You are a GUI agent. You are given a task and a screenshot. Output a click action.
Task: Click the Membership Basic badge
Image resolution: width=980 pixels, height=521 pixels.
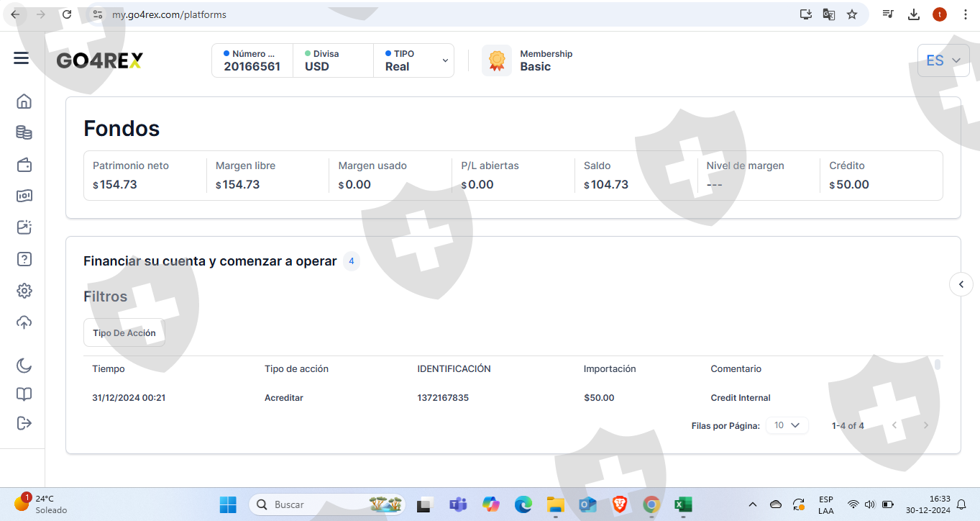[x=528, y=60]
